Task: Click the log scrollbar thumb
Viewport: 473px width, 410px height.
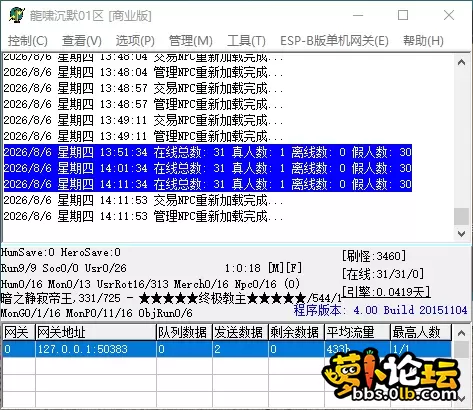Action: coord(461,217)
